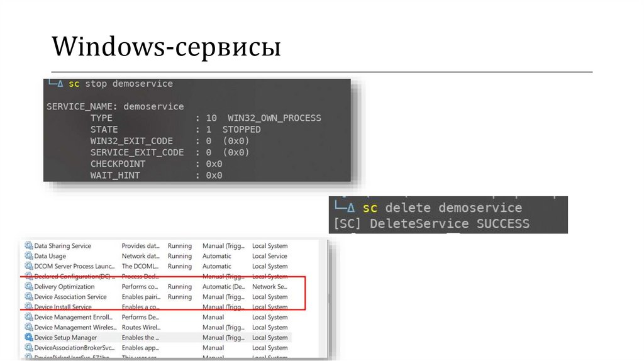Viewport: 644px width, 361px height.
Task: Click the gear icon of Data Sharing Service
Action: pyautogui.click(x=29, y=246)
